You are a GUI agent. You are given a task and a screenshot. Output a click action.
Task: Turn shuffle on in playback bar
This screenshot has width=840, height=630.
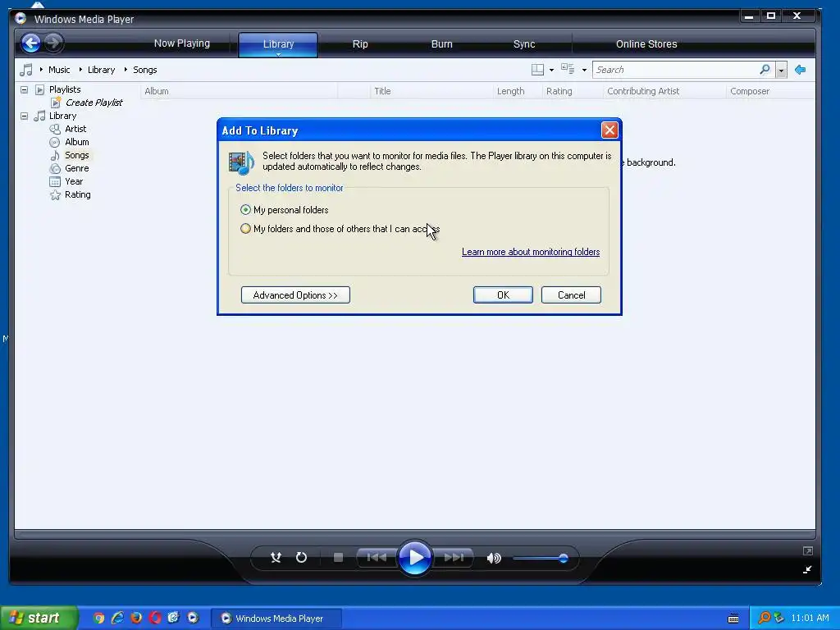coord(276,558)
